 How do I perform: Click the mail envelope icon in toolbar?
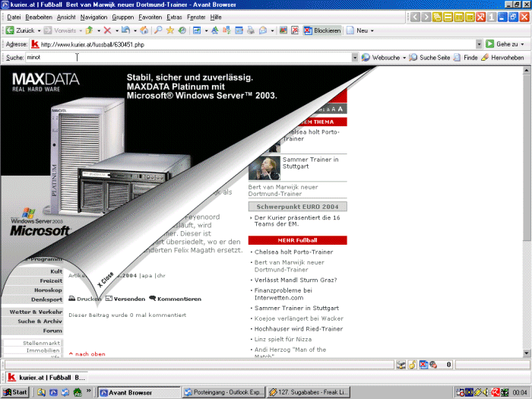(x=263, y=30)
